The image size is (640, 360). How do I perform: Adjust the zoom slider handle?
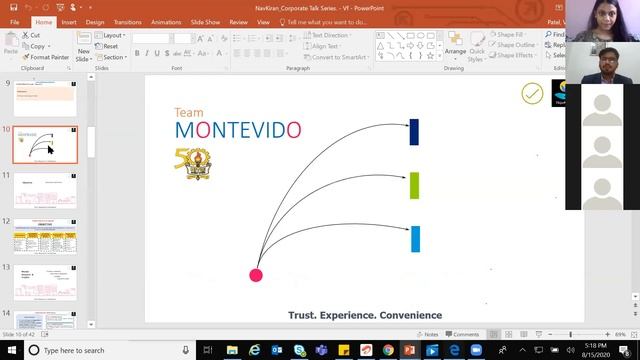coord(571,334)
